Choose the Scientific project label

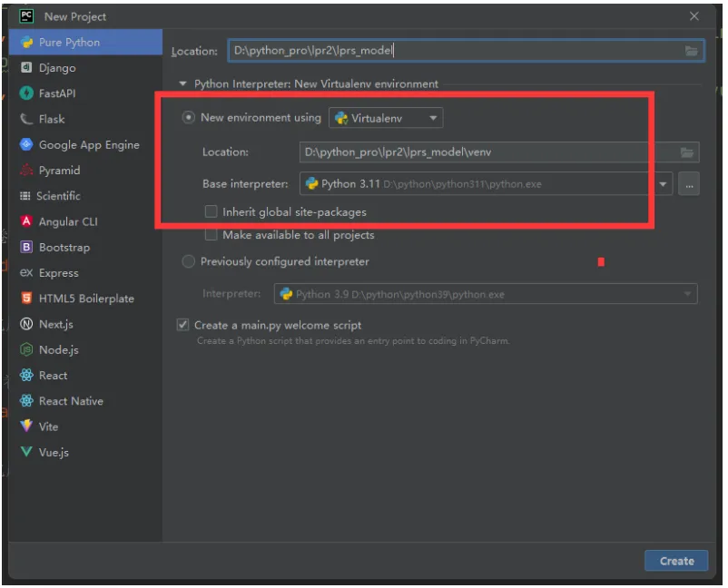(x=58, y=196)
